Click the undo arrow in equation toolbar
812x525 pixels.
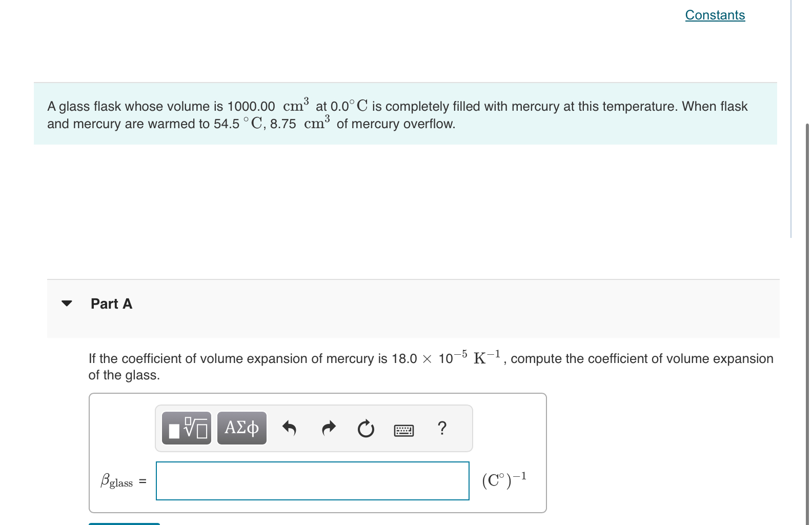point(290,428)
